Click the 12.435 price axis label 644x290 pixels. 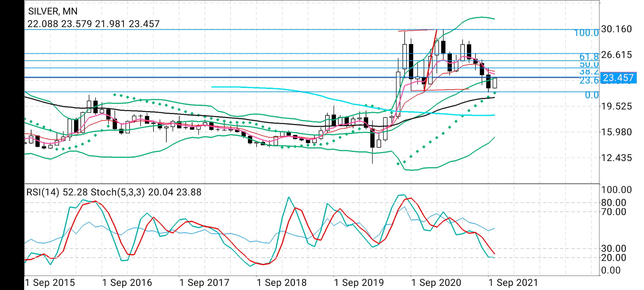pos(616,158)
